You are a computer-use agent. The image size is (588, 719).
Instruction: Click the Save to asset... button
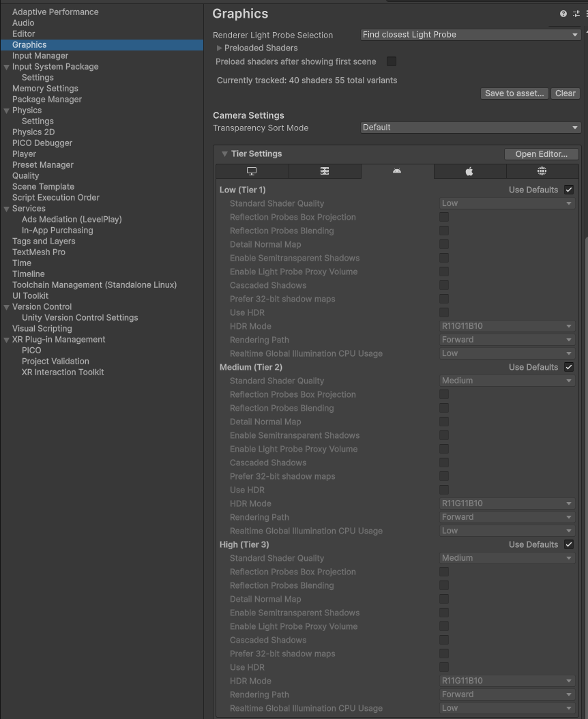514,93
